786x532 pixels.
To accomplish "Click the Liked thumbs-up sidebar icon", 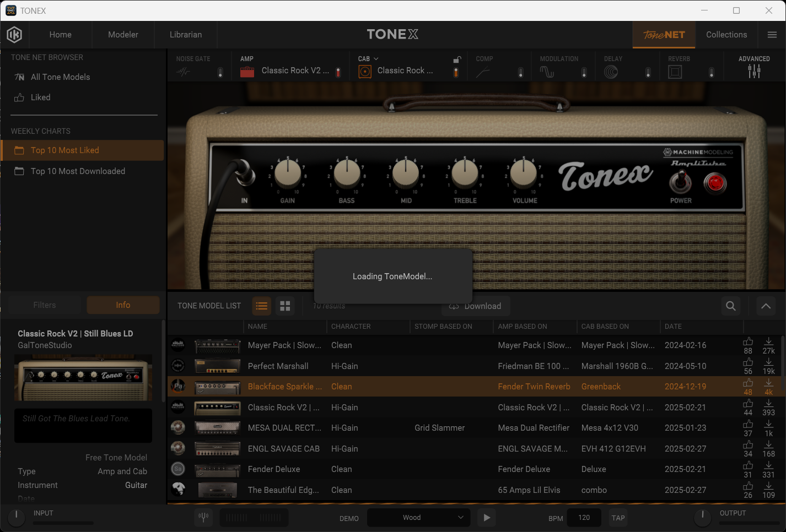I will pyautogui.click(x=19, y=97).
